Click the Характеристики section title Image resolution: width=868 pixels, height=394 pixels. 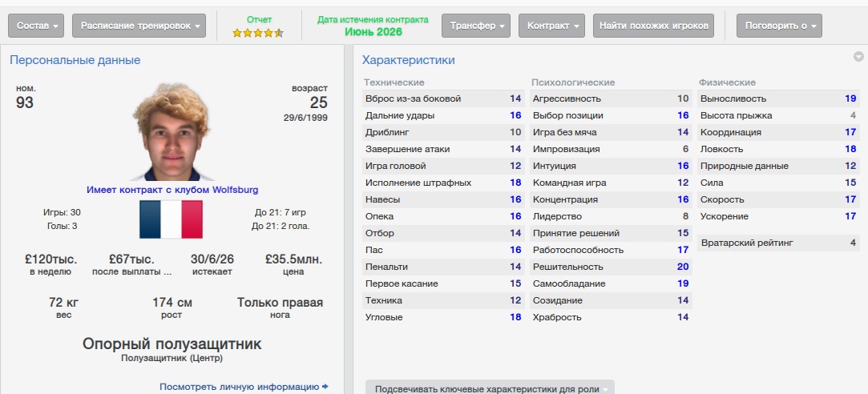408,60
